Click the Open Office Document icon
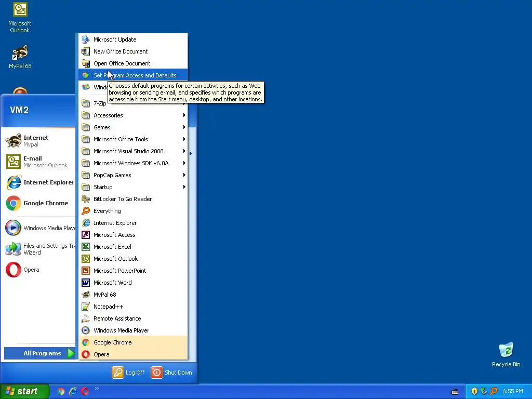 point(86,63)
